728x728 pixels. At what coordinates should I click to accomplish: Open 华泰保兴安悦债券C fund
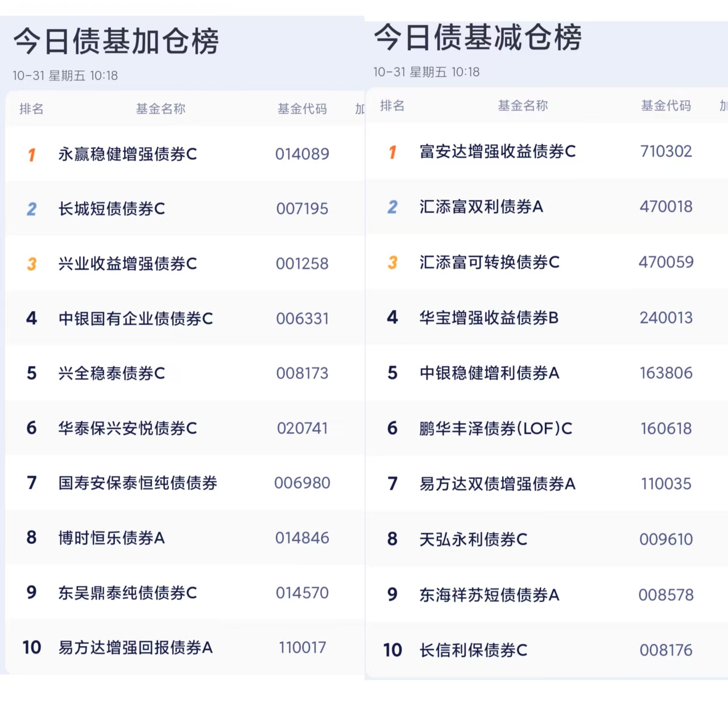[127, 428]
